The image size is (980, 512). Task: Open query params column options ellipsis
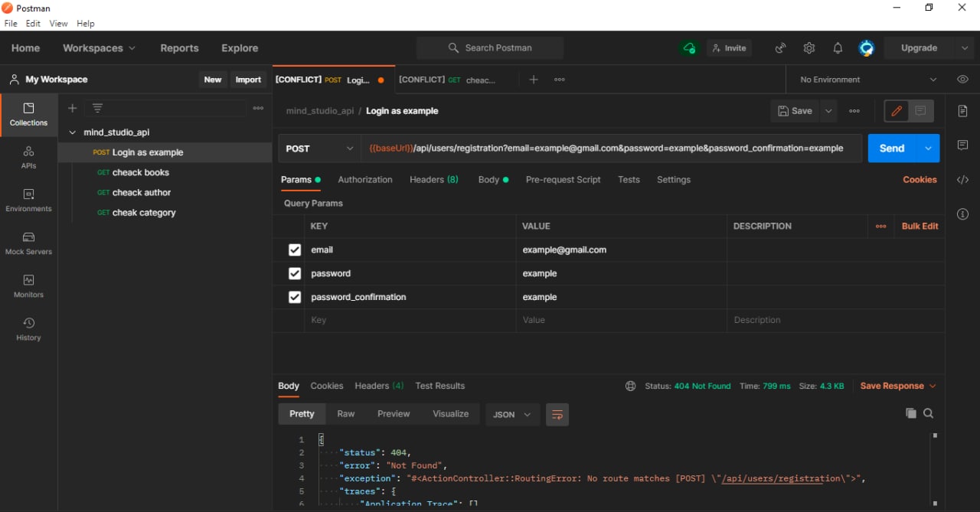coord(881,227)
